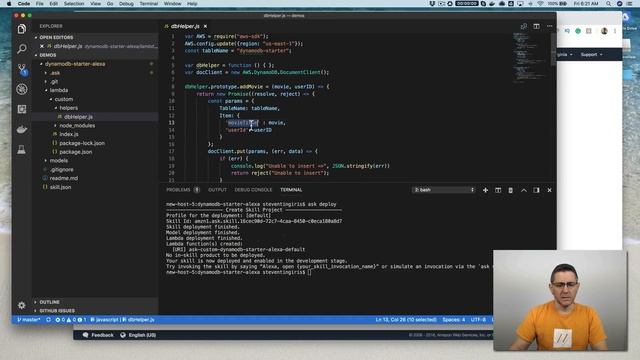Open the Spotlight search icon in menu bar

[609, 4]
